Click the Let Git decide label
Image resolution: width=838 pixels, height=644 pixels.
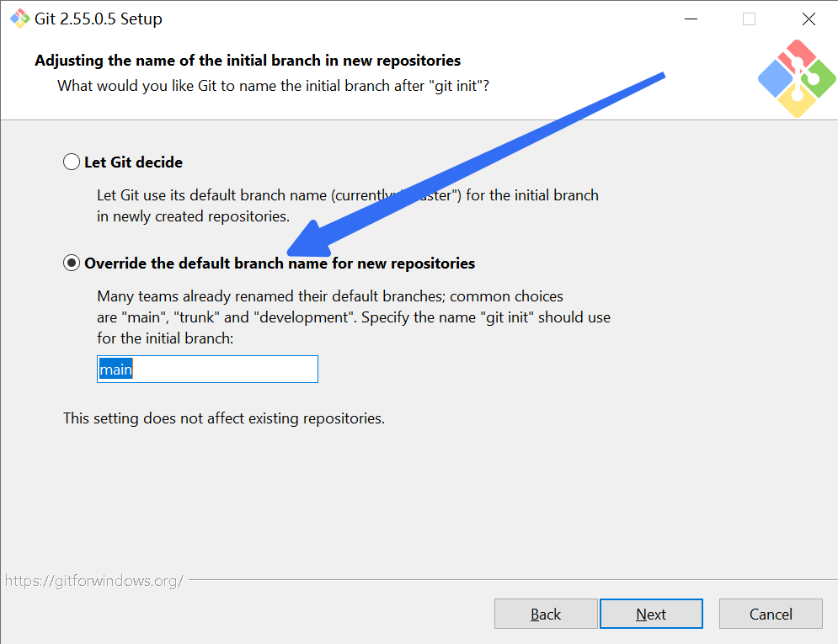click(x=134, y=162)
